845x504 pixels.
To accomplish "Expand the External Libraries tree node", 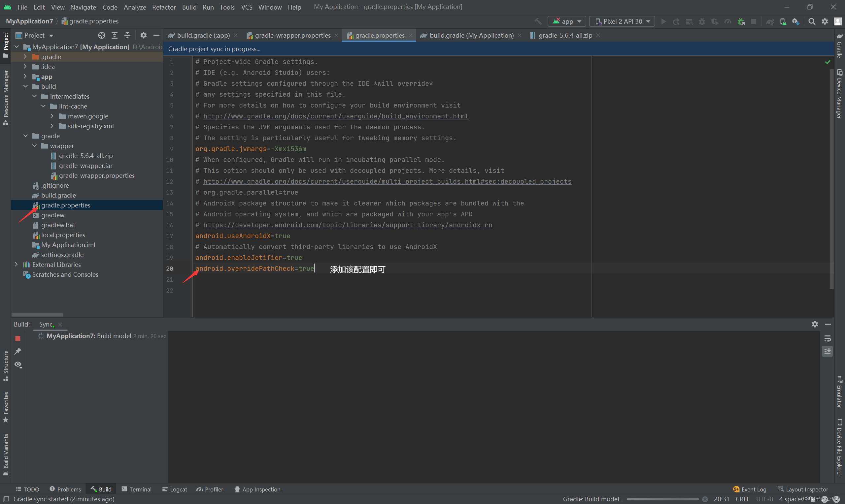I will (x=16, y=264).
